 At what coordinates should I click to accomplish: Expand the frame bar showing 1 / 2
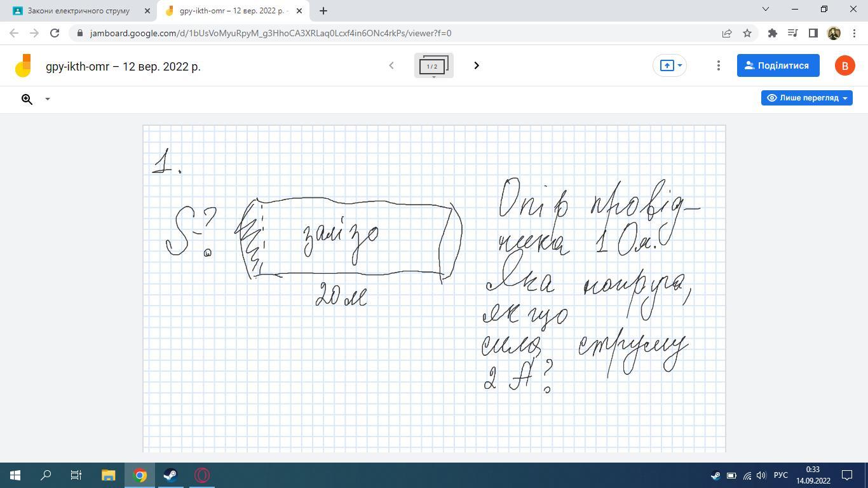433,65
